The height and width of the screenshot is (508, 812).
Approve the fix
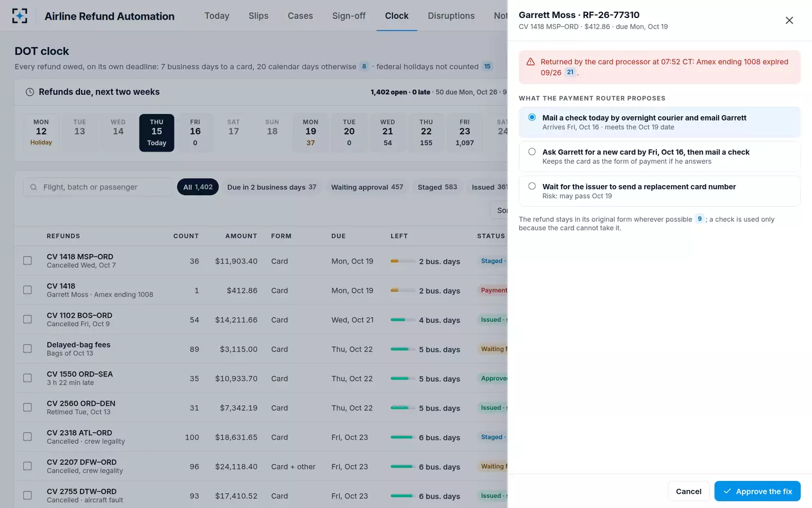coord(757,491)
